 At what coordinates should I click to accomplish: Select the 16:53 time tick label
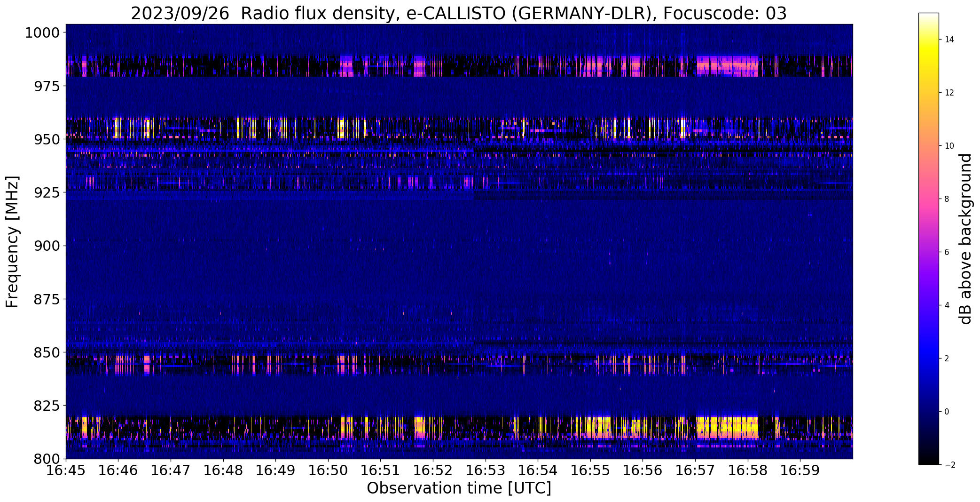tap(486, 470)
